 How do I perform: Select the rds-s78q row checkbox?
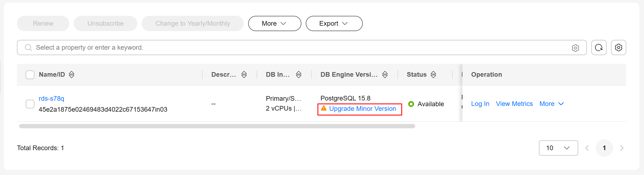pyautogui.click(x=30, y=104)
